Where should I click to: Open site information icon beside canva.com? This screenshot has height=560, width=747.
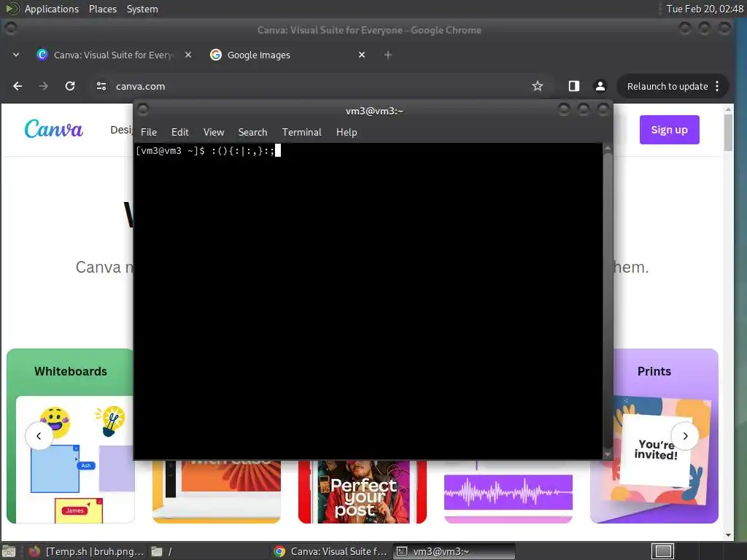(x=101, y=86)
